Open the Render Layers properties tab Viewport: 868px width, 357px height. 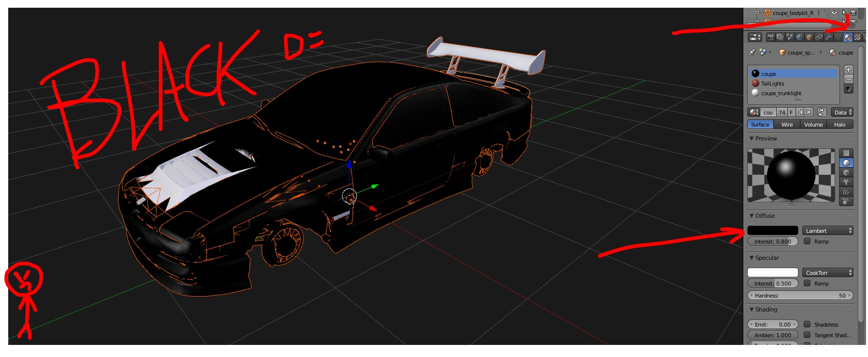[780, 37]
